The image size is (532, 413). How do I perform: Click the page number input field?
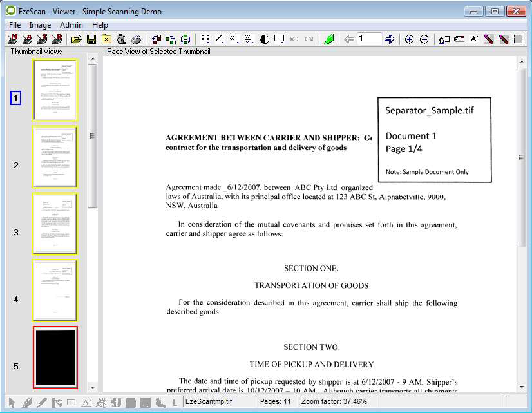[x=369, y=39]
